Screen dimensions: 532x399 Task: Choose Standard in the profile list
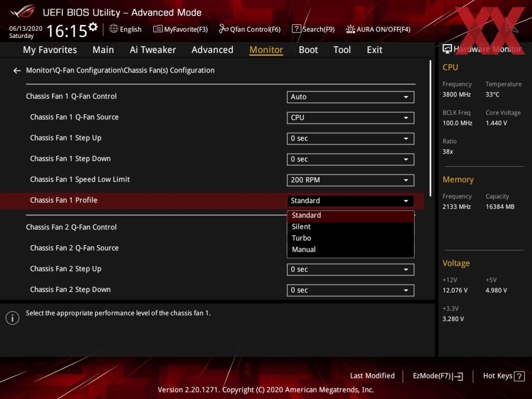coord(350,216)
